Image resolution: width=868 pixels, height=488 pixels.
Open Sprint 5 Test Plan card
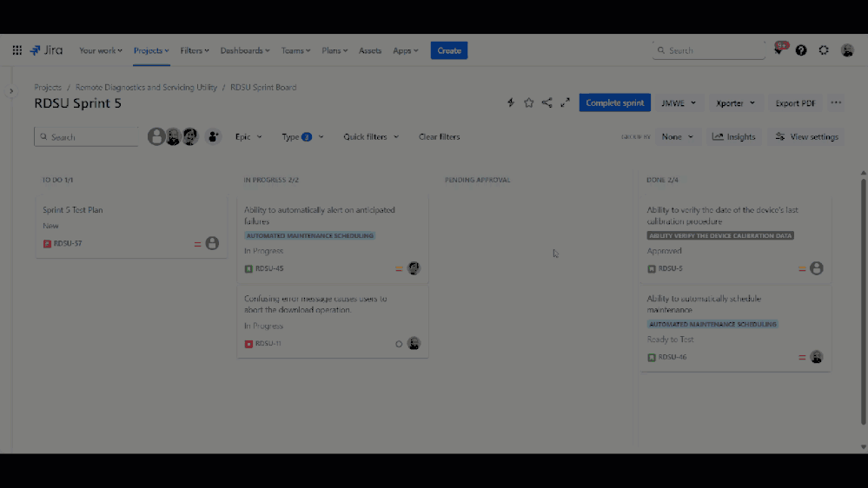131,227
